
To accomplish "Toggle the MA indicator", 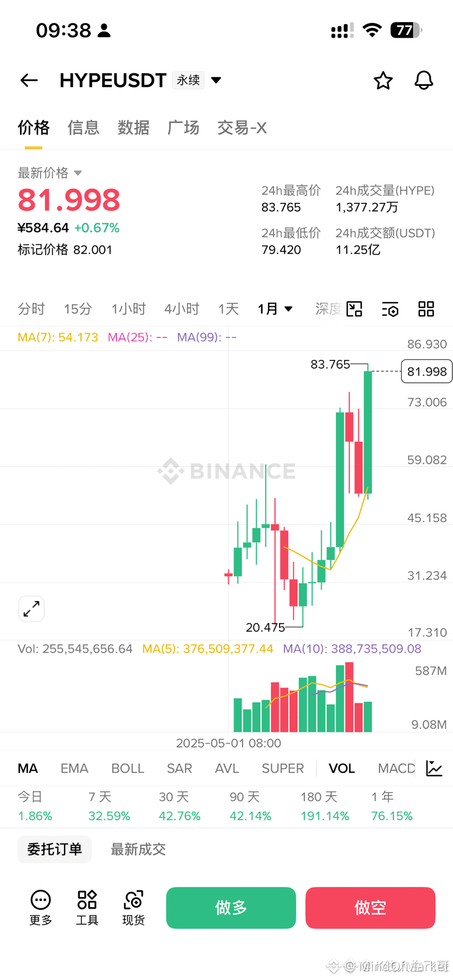I will tap(28, 768).
